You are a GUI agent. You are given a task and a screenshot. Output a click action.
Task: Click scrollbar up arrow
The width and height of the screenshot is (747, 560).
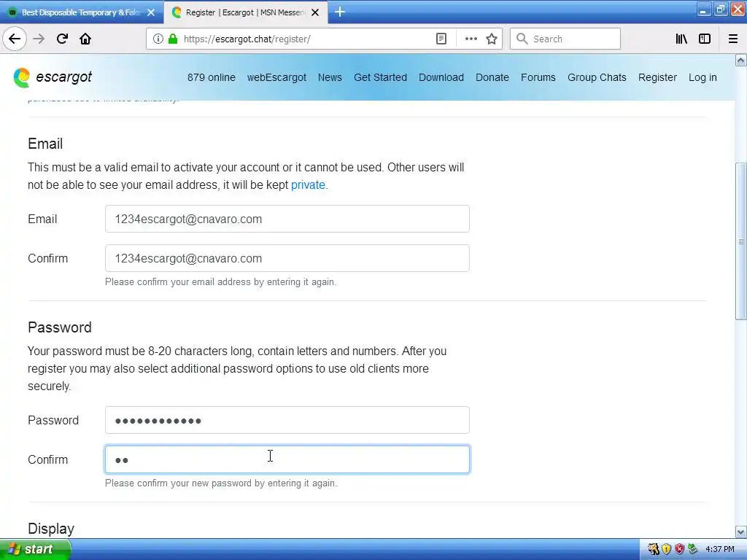coord(740,60)
